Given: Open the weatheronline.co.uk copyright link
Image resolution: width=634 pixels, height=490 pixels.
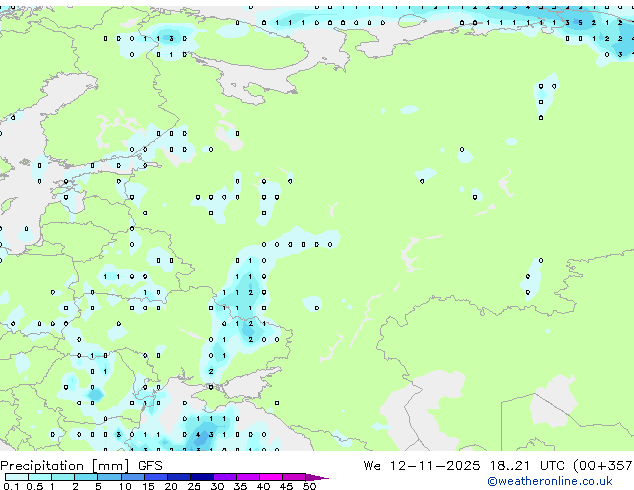Looking at the screenshot, I should [550, 481].
